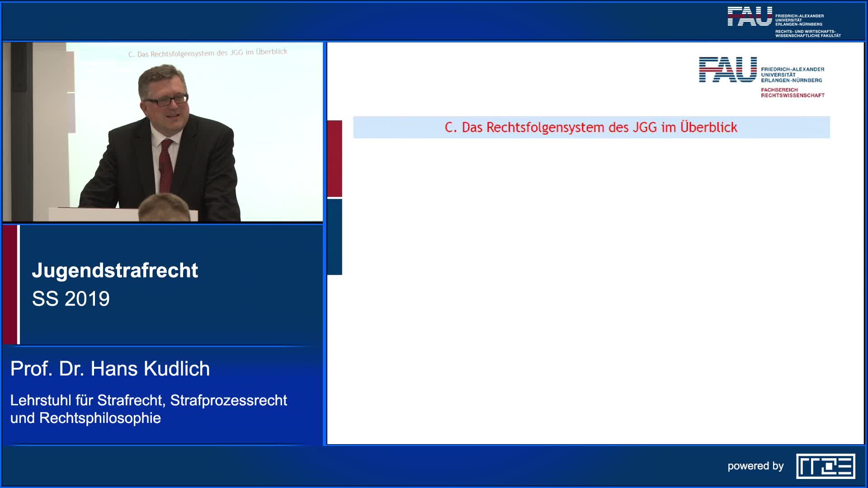This screenshot has width=868, height=488.
Task: Click the dark red bar beside the course title
Action: 9,285
